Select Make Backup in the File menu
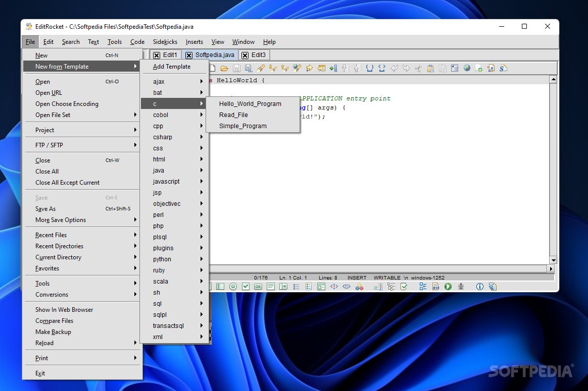The height and width of the screenshot is (391, 588). 82,332
